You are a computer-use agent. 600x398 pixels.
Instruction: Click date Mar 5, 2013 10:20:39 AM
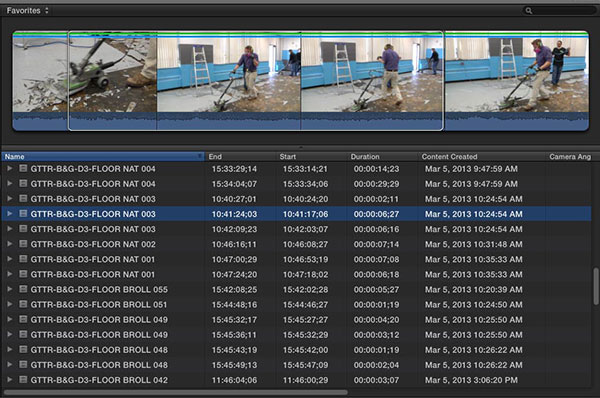[473, 290]
